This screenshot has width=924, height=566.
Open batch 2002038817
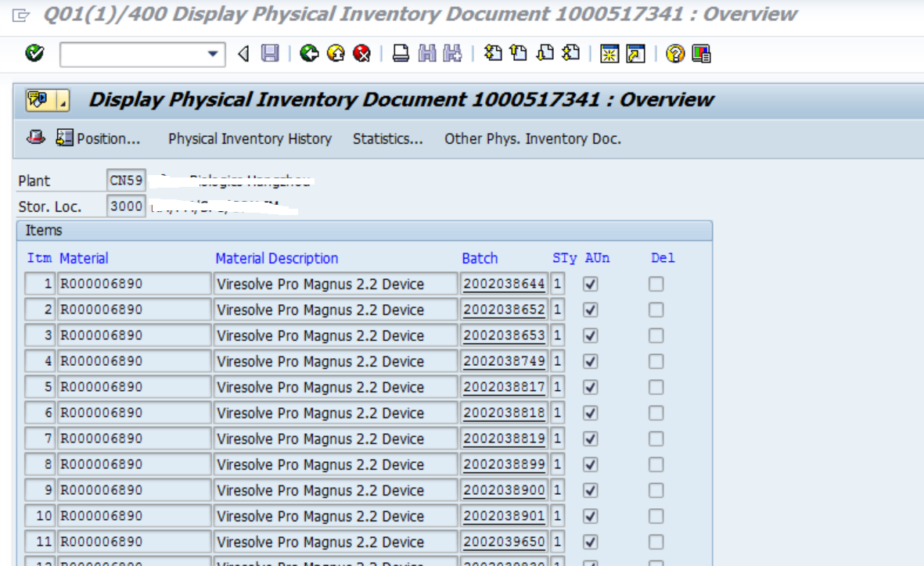(x=504, y=387)
